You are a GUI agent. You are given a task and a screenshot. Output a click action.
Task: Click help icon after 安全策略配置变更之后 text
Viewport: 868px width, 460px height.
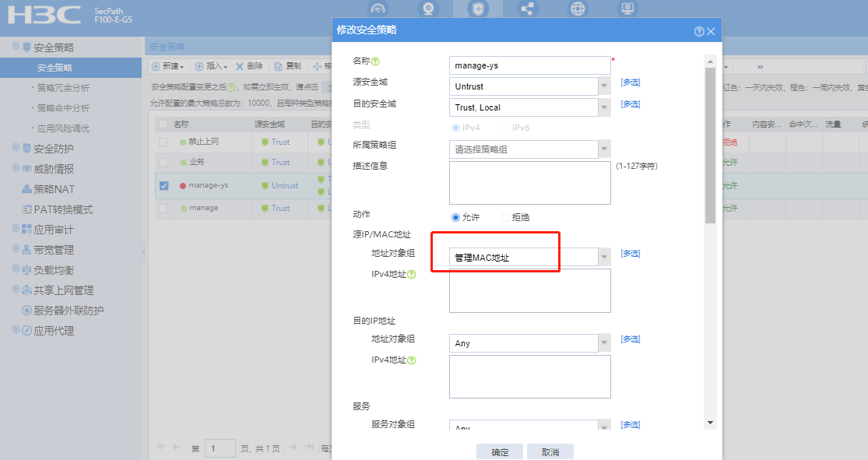(x=231, y=87)
